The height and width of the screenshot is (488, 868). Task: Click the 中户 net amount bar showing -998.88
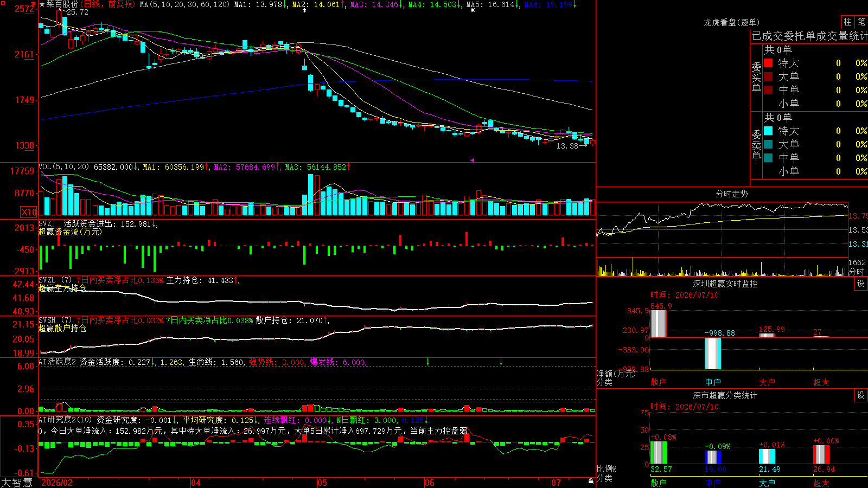(x=713, y=354)
